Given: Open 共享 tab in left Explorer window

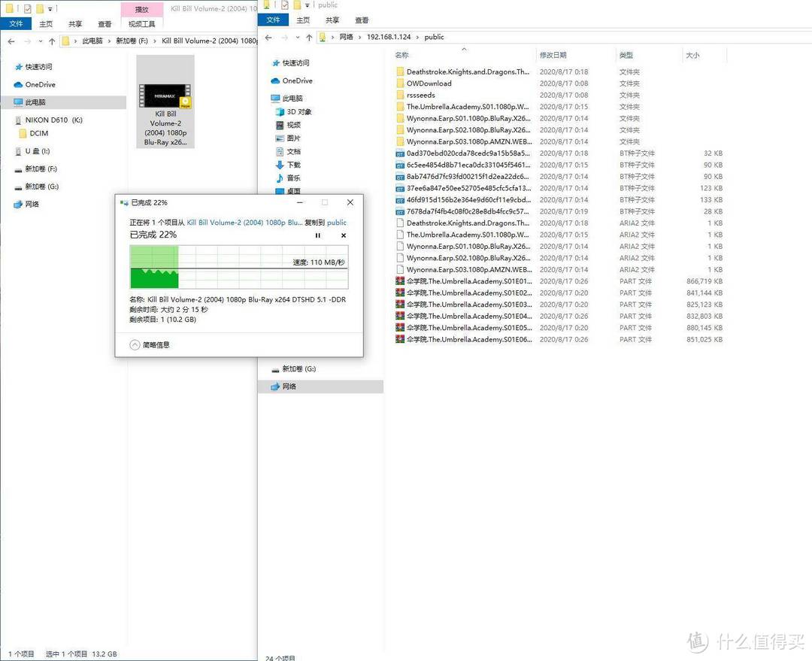Looking at the screenshot, I should pos(75,24).
